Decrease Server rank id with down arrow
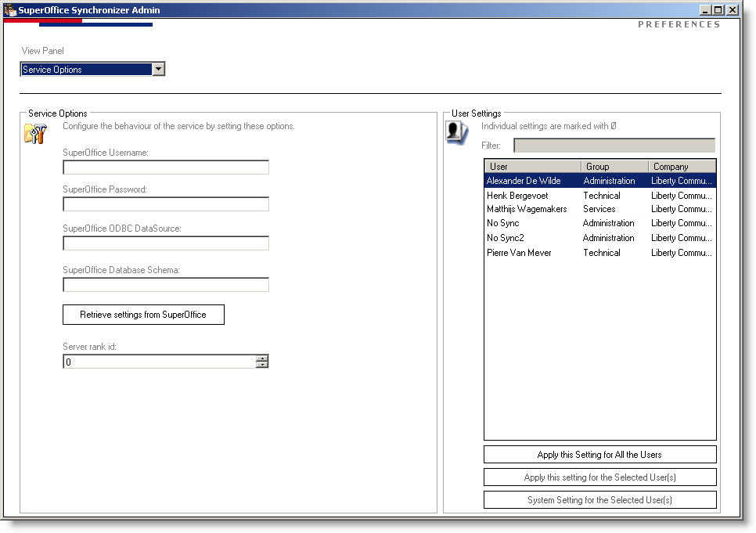Image resolution: width=756 pixels, height=533 pixels. 262,365
